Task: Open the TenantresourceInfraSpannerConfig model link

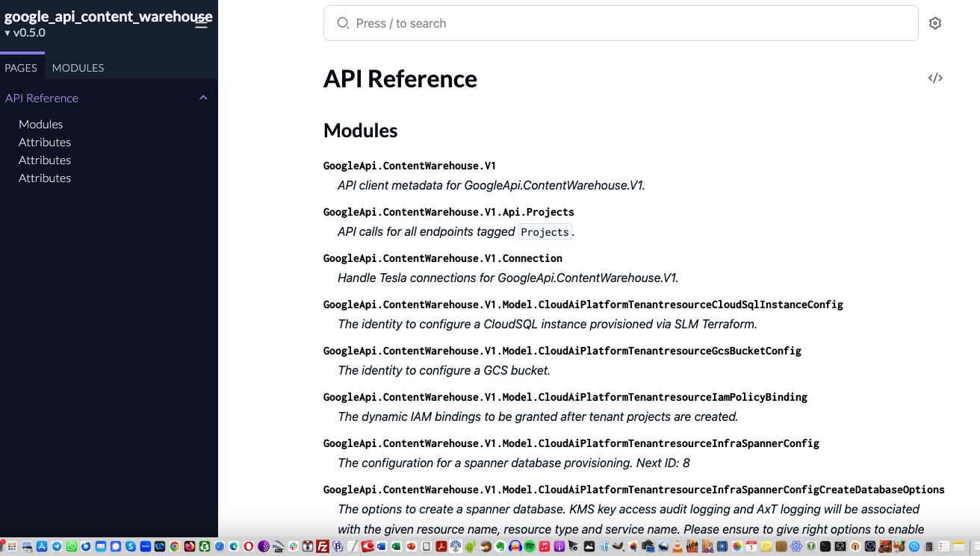Action: click(x=571, y=443)
